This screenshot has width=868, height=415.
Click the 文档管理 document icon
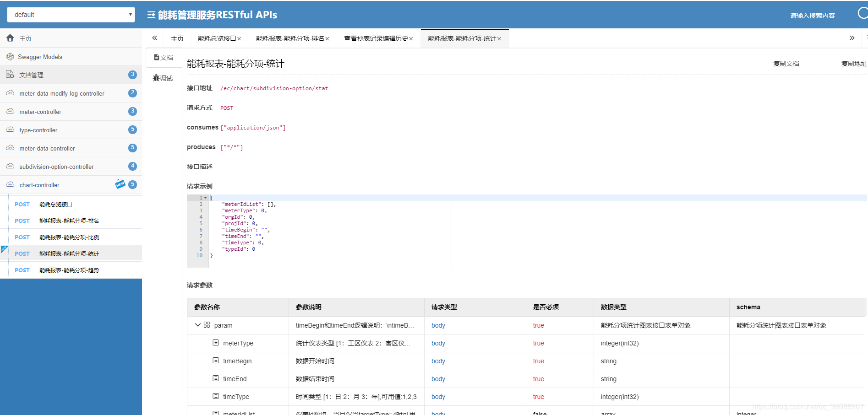pyautogui.click(x=10, y=74)
